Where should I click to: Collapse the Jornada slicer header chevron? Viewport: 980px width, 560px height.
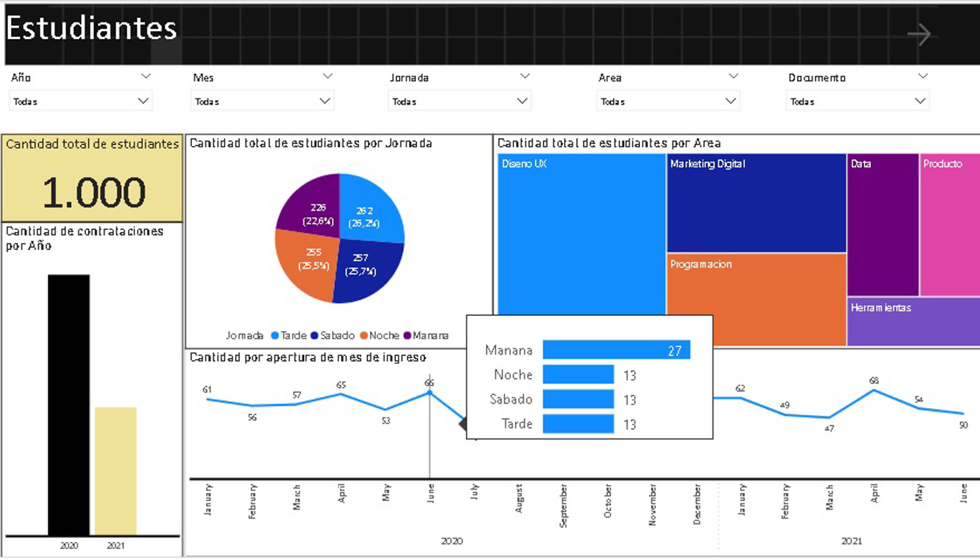coord(525,76)
